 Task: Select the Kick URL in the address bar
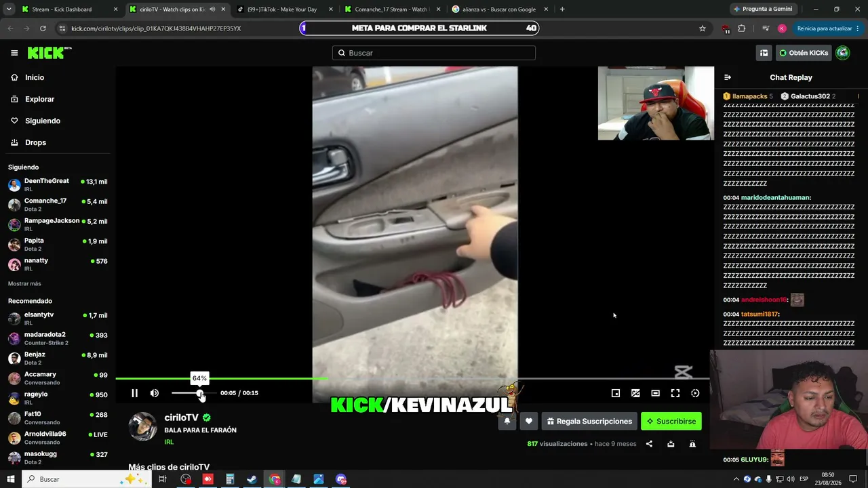156,28
